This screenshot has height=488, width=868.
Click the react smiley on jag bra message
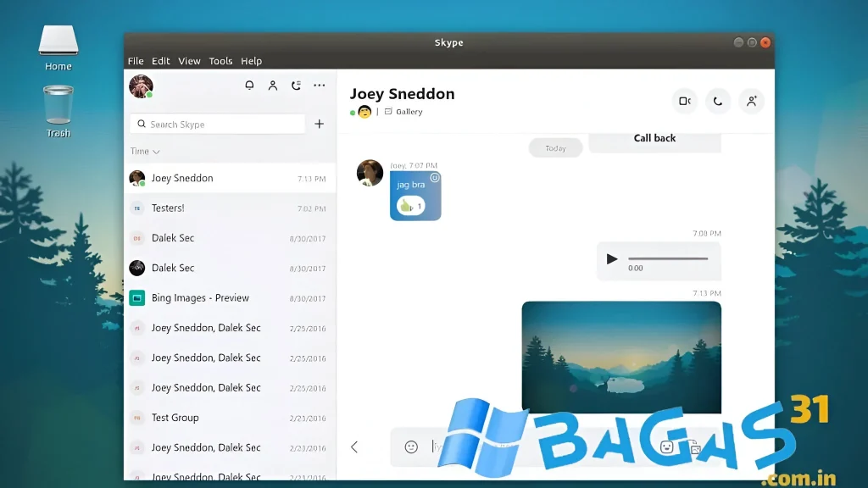[x=435, y=178]
